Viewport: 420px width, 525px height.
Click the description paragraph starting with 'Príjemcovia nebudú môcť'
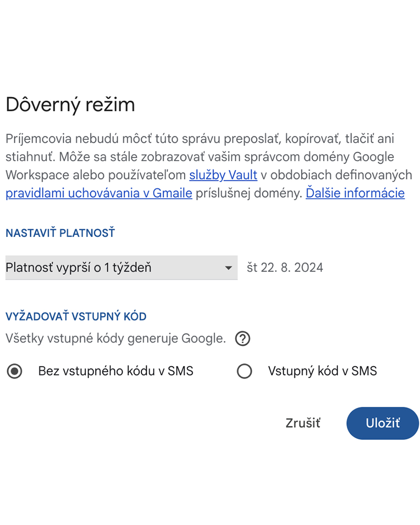(209, 166)
